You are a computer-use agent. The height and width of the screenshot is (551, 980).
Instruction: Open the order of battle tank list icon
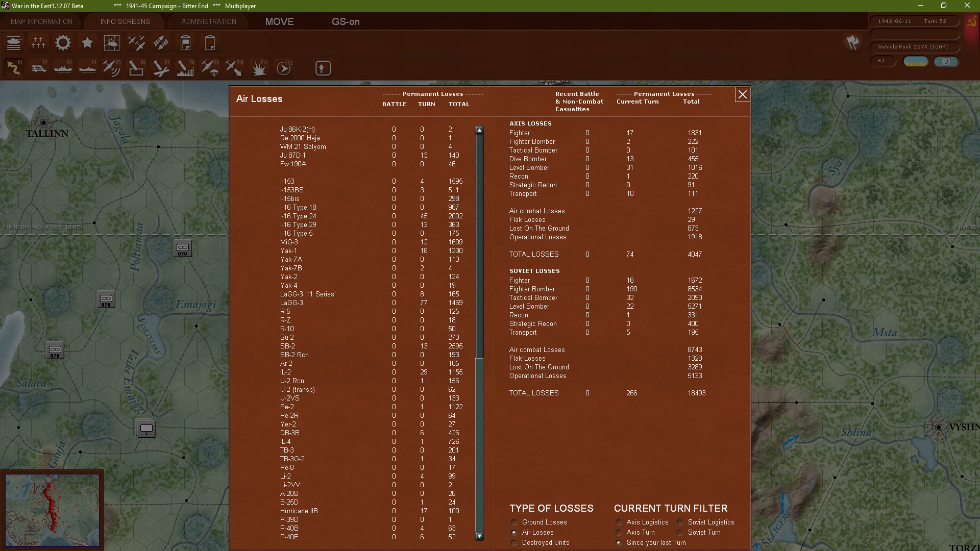[x=14, y=43]
